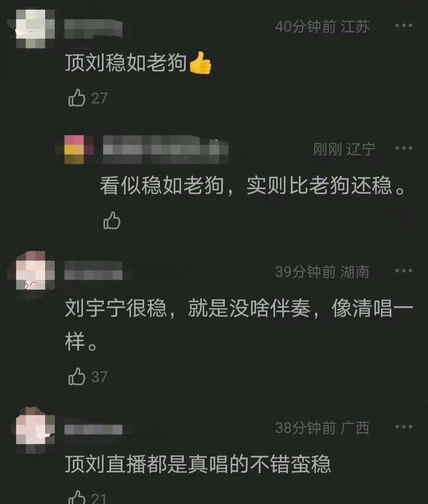Open the avatar of the Hunan commenter

[x=35, y=271]
